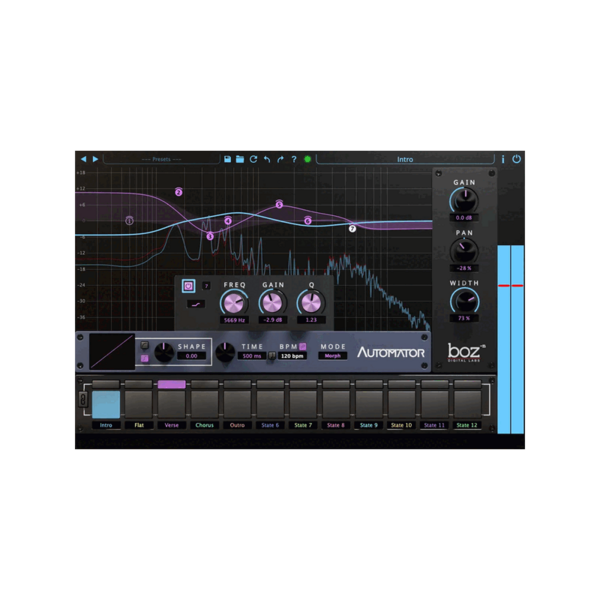Select EQ band node 6
This screenshot has height=600, width=600.
(x=308, y=221)
